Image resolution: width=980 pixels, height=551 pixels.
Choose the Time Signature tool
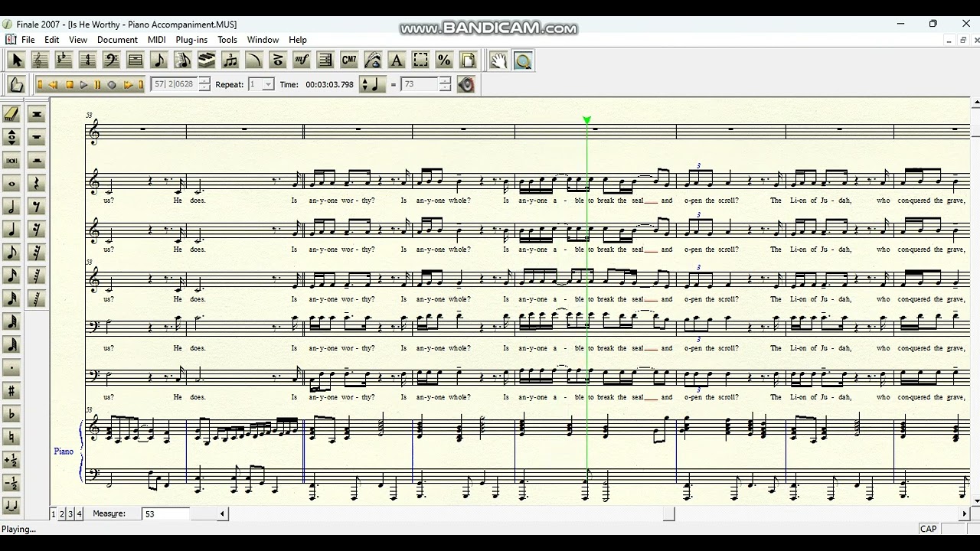tap(87, 60)
